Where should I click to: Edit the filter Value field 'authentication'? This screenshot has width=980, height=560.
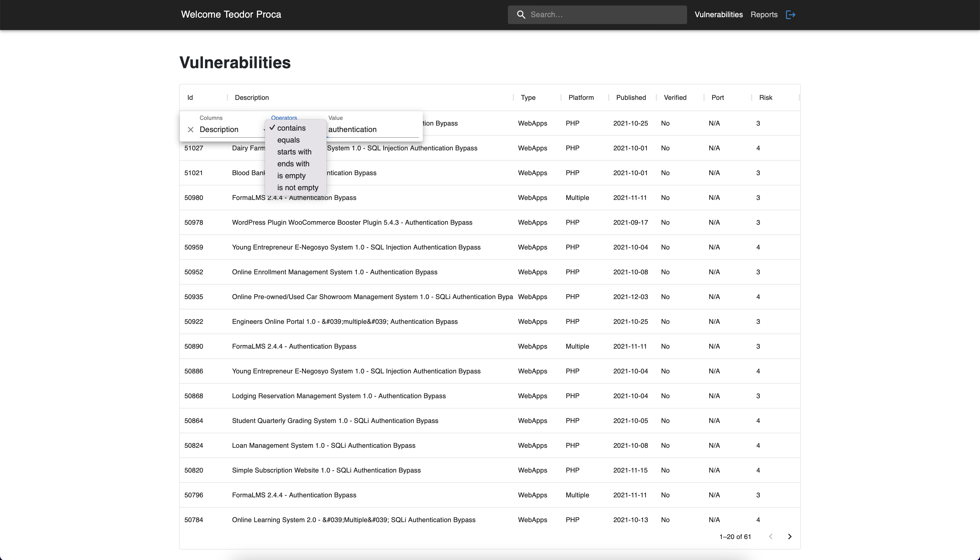click(x=373, y=130)
